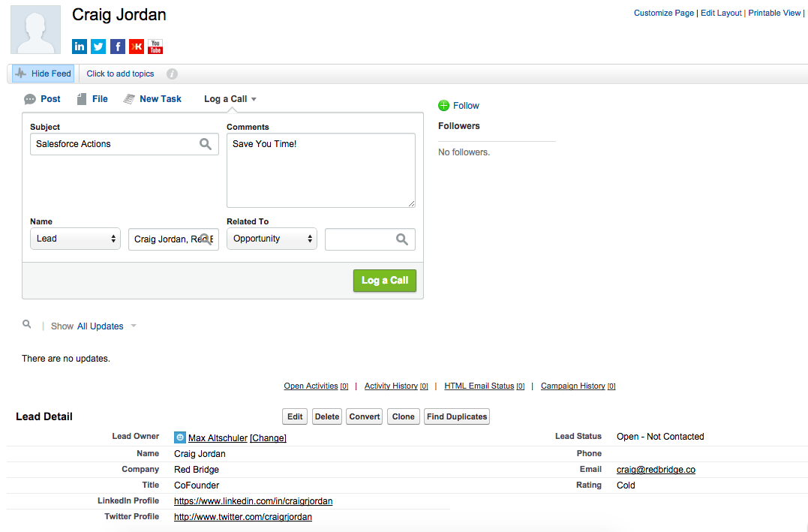Screen dimensions: 808x532
Task: Open the Opportunity related-to dropdown
Action: click(272, 239)
